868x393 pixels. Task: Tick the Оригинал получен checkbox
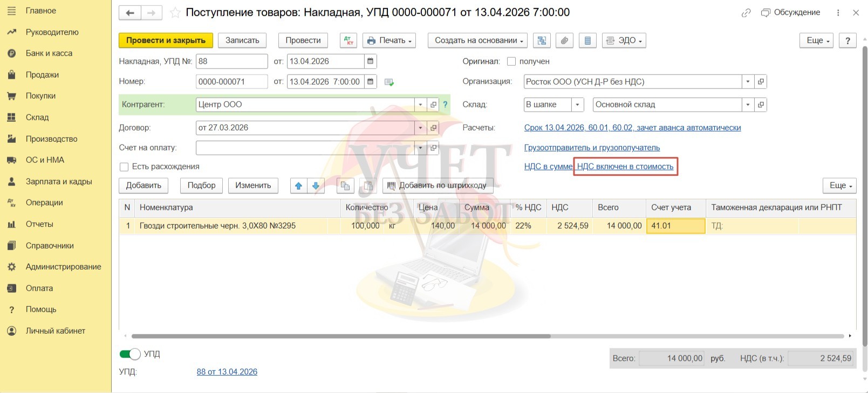click(511, 61)
